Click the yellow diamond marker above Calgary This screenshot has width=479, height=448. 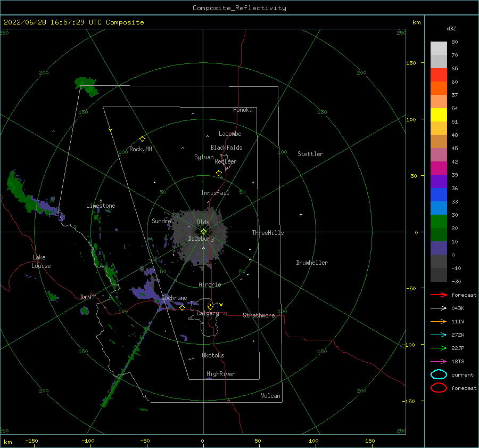[x=210, y=307]
